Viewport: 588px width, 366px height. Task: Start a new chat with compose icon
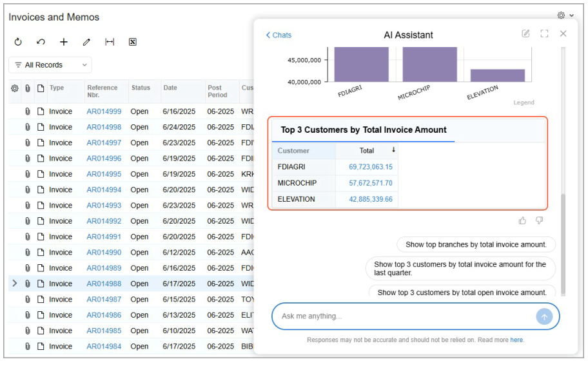[x=525, y=34]
